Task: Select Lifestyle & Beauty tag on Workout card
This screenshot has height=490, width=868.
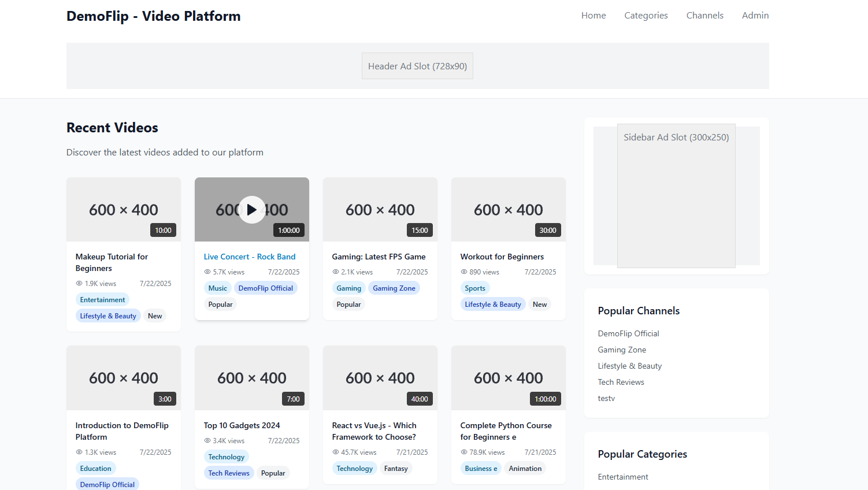Action: (x=493, y=305)
